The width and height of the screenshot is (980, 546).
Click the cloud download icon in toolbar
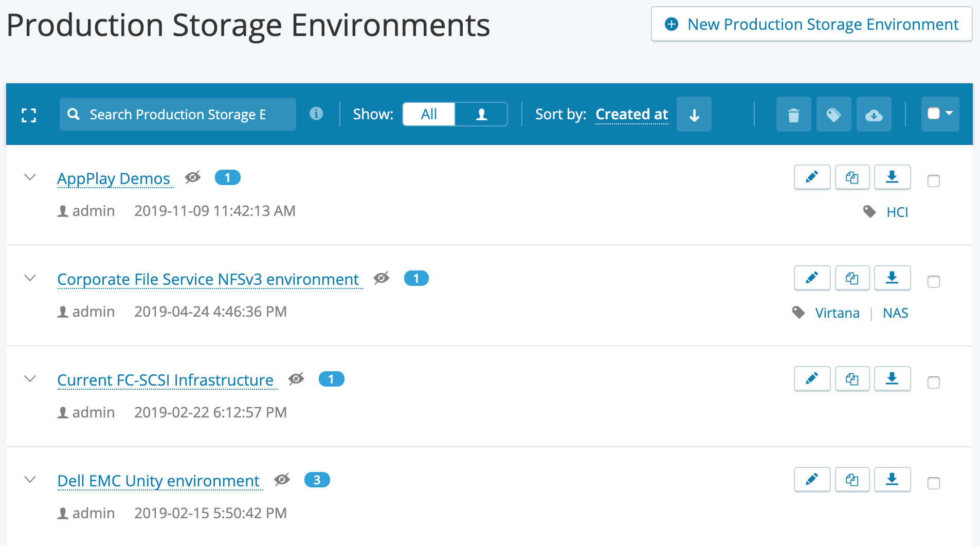874,114
